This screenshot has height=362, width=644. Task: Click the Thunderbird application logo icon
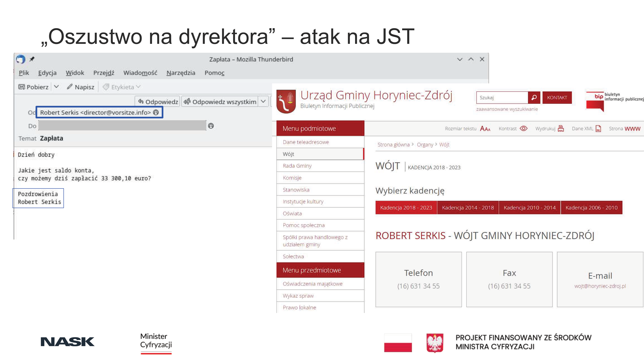pos(21,59)
